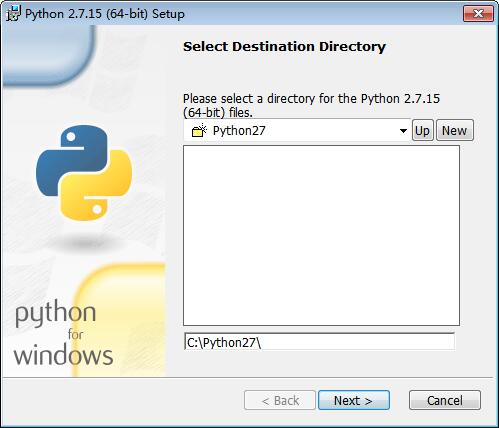Close the Python 2.7.15 Setup window
The image size is (499, 428).
478,14
